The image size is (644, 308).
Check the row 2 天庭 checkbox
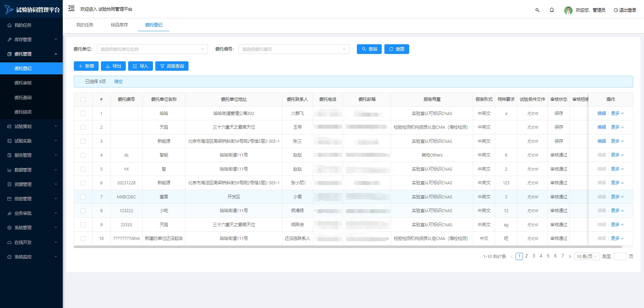(x=83, y=127)
